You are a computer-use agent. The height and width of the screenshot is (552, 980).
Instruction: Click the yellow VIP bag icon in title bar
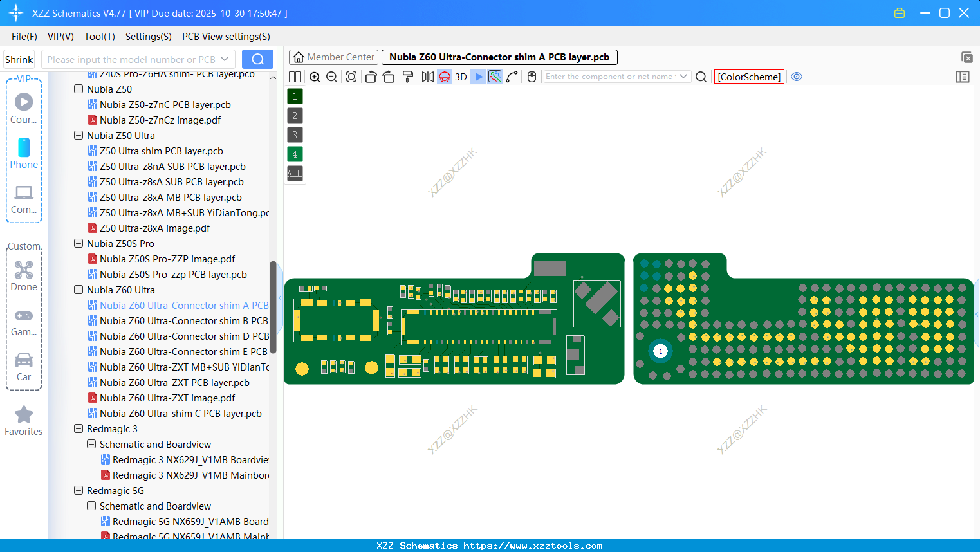pyautogui.click(x=900, y=13)
